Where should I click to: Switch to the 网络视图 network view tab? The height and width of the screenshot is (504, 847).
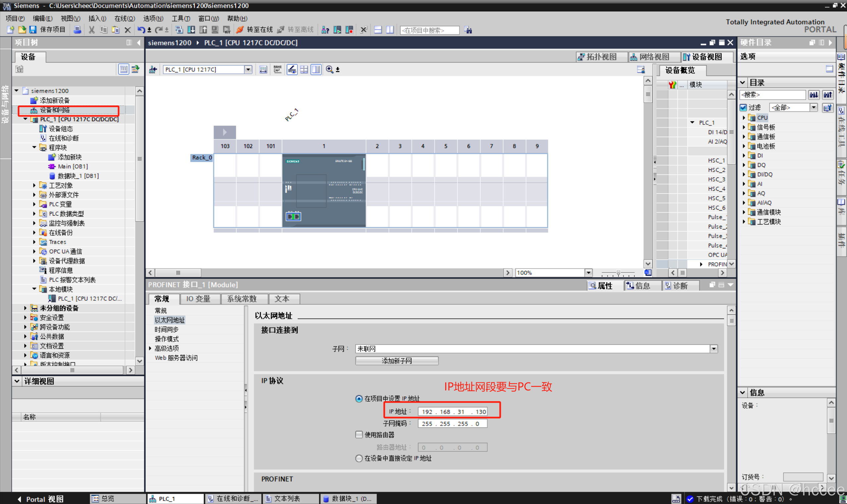coord(650,57)
